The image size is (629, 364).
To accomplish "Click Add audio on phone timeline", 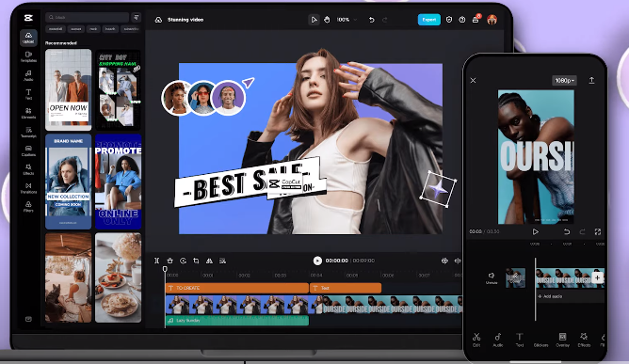I will pyautogui.click(x=550, y=296).
